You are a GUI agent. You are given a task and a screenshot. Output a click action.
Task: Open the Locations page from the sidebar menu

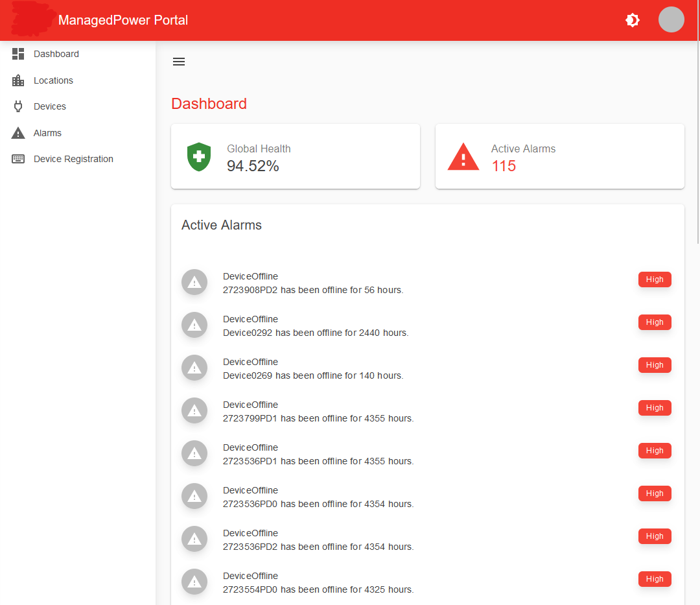(52, 80)
